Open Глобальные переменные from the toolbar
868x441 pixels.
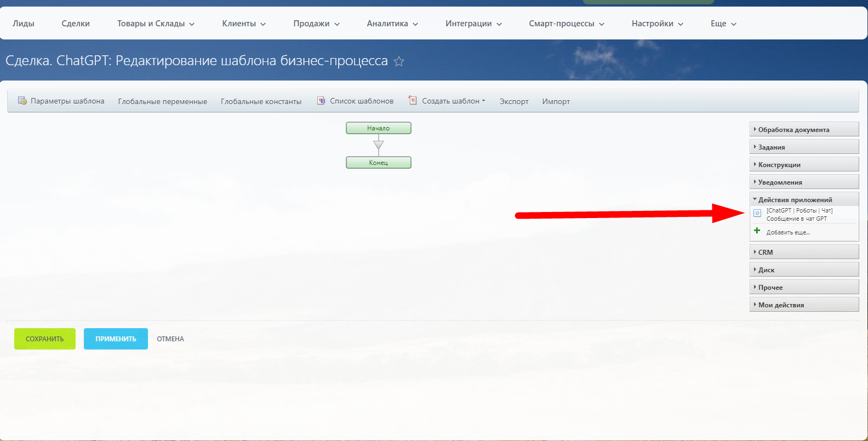162,101
